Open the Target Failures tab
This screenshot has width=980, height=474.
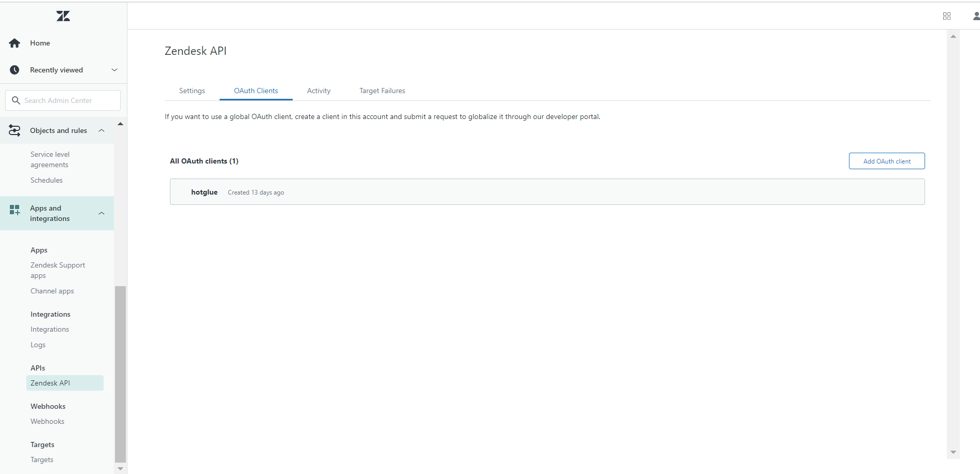coord(382,91)
